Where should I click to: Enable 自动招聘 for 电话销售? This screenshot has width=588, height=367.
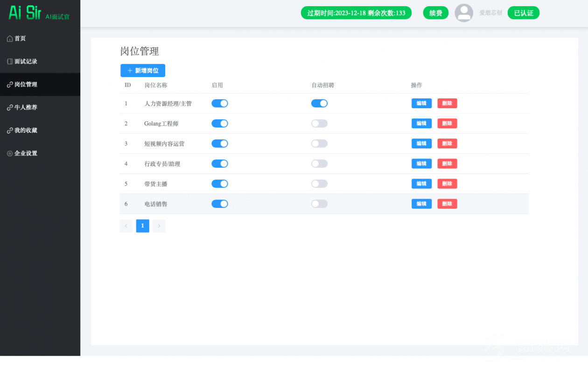(319, 204)
